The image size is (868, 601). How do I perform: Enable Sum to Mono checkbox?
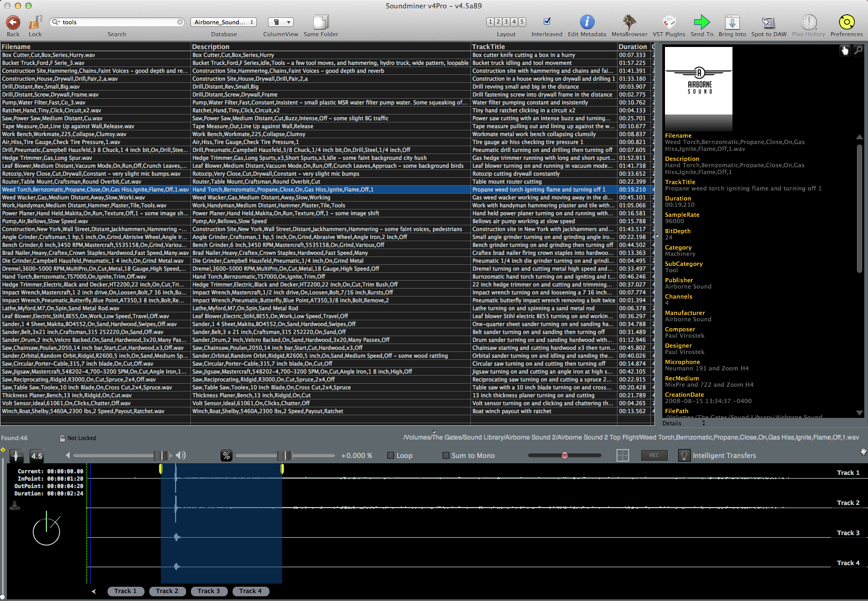pyautogui.click(x=446, y=455)
